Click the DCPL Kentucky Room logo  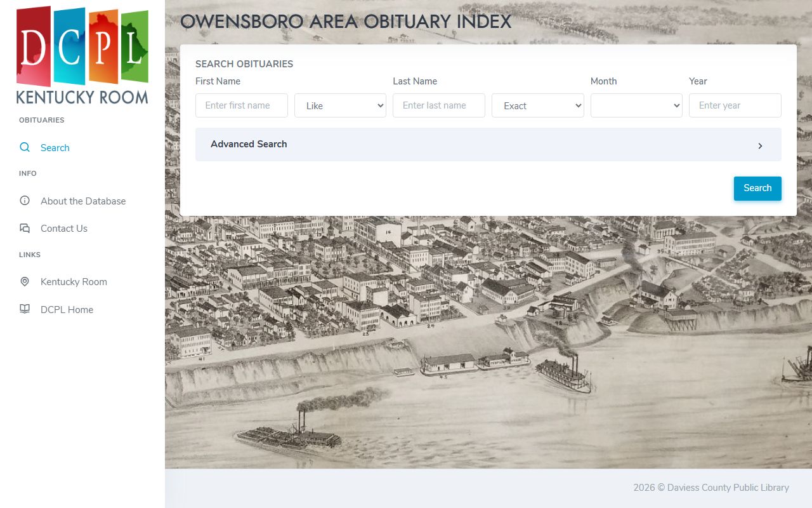82,55
